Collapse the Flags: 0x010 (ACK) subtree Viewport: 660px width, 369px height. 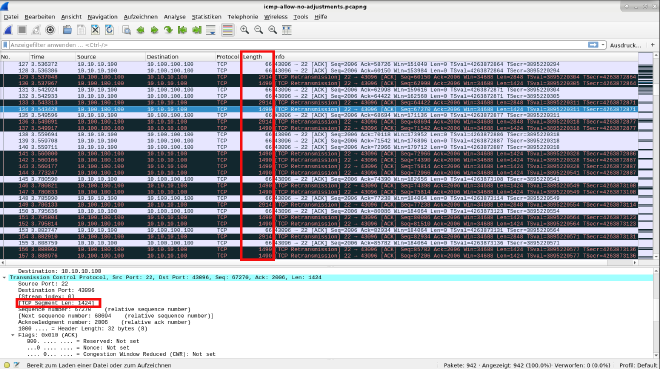(x=13, y=335)
